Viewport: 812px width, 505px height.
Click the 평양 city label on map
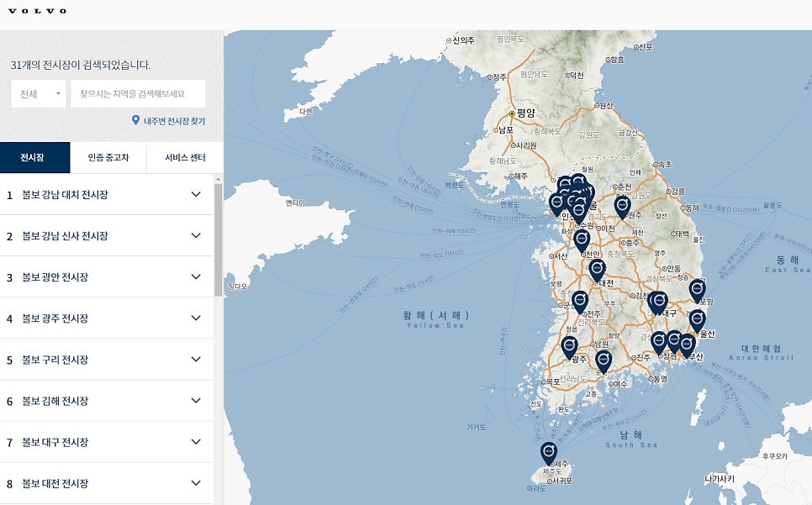coord(525,113)
